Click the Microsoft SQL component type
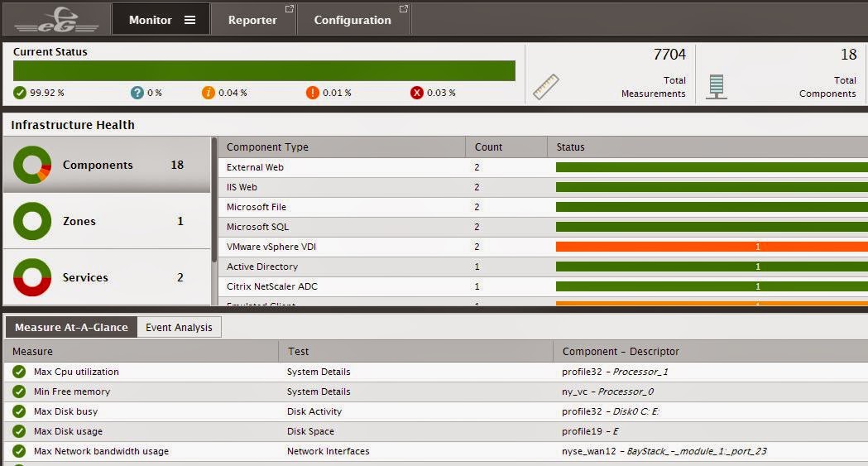The height and width of the screenshot is (466, 868). [257, 227]
